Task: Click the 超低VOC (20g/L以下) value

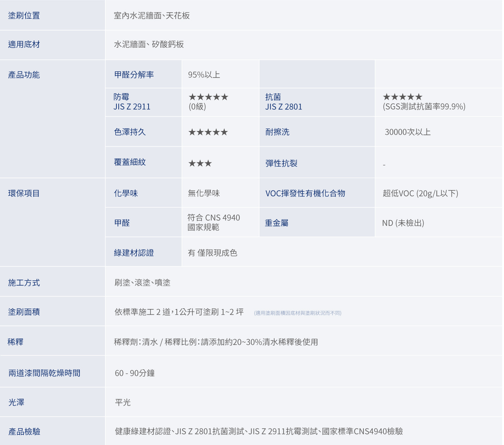Action: [x=420, y=194]
